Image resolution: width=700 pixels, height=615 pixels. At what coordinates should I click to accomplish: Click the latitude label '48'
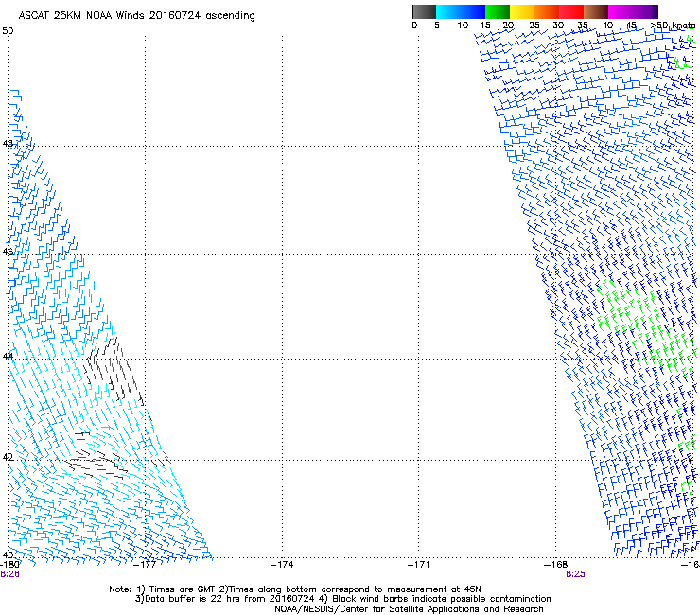[8, 144]
